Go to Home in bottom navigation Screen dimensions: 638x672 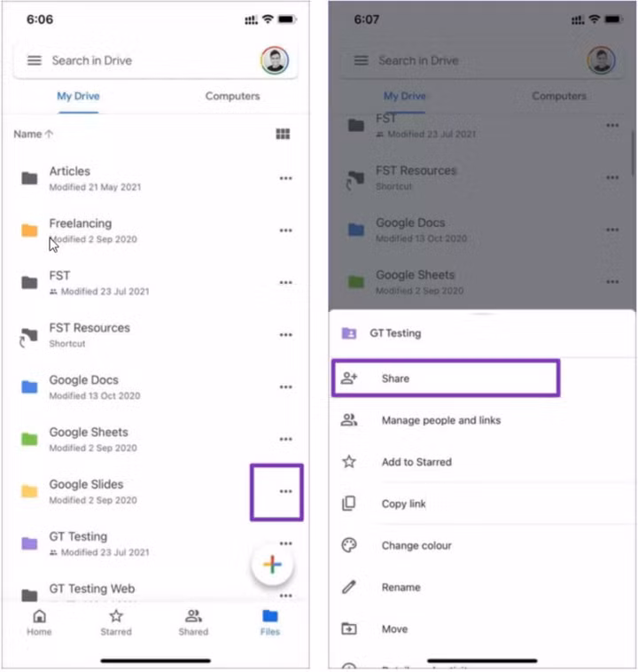[39, 622]
